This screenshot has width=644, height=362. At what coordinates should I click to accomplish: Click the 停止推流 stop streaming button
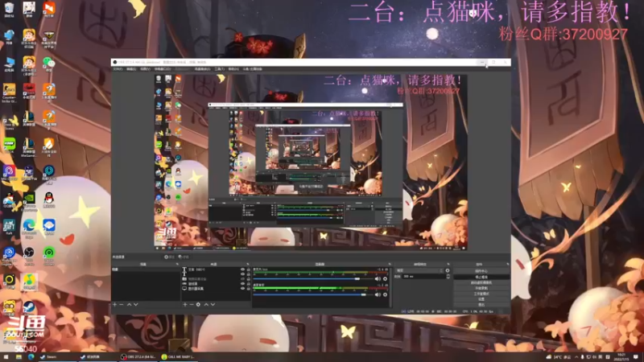(x=481, y=277)
